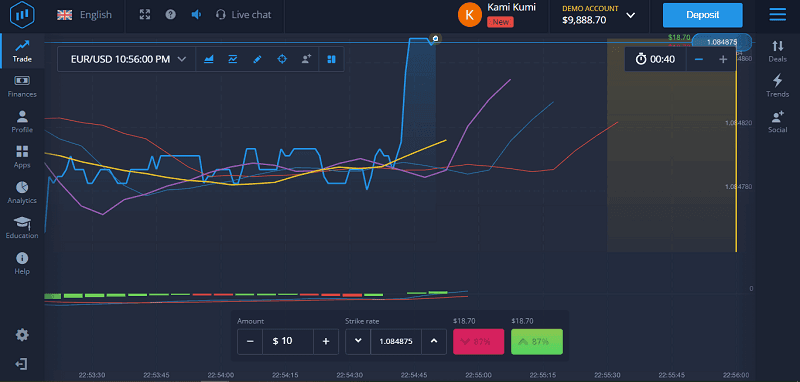800x382 pixels.
Task: Decrease expiration time with minus
Action: [698, 59]
